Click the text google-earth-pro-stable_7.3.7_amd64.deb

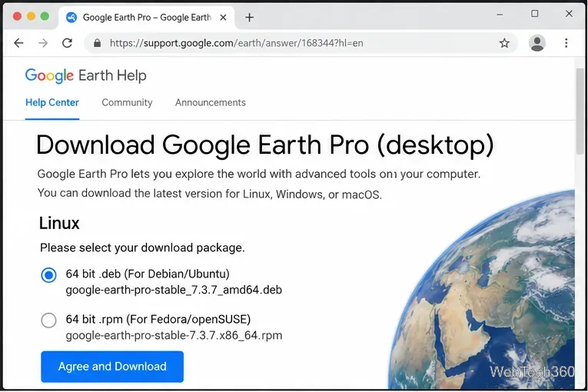click(x=174, y=290)
